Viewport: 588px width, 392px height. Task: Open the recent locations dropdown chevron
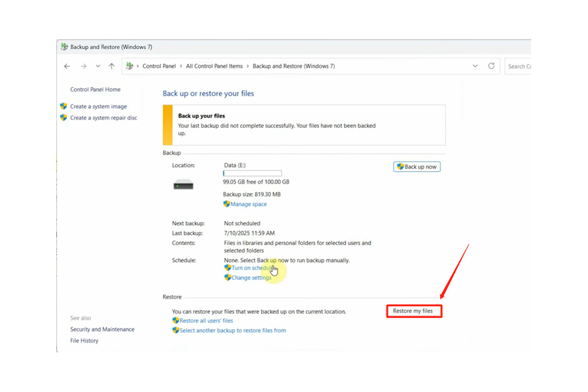98,66
